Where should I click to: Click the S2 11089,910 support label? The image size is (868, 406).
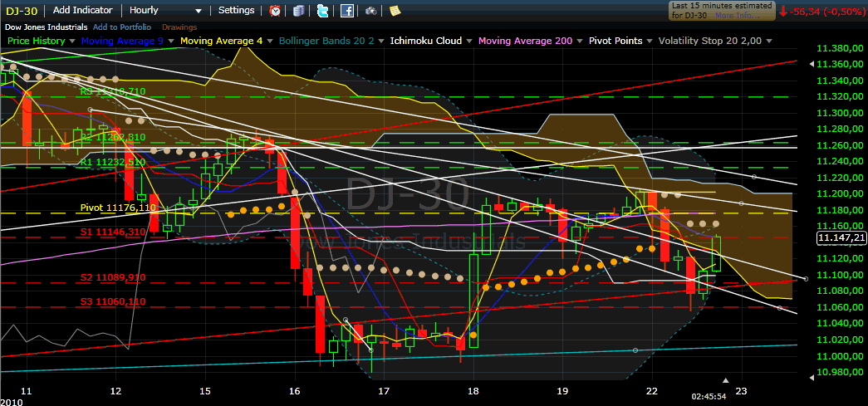(x=114, y=277)
